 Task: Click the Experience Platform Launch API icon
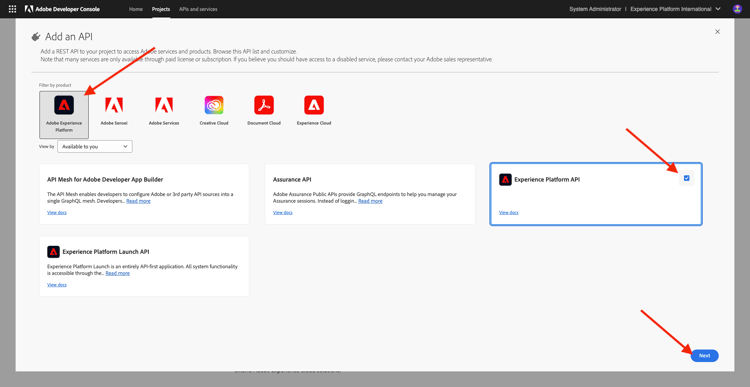point(53,252)
